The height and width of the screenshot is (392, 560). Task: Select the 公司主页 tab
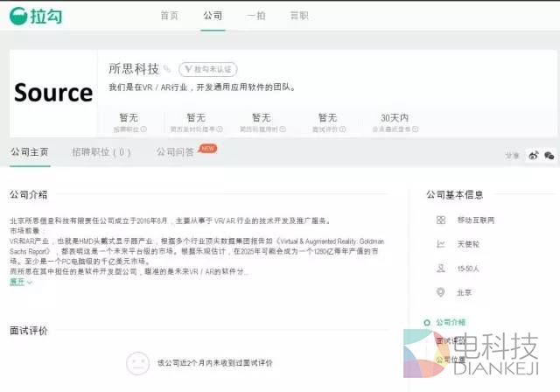pyautogui.click(x=30, y=151)
